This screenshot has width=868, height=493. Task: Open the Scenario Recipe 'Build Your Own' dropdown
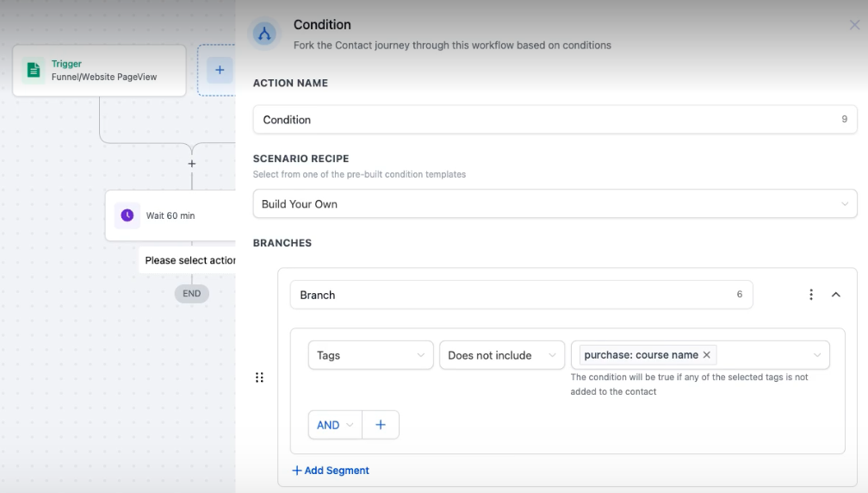[555, 204]
